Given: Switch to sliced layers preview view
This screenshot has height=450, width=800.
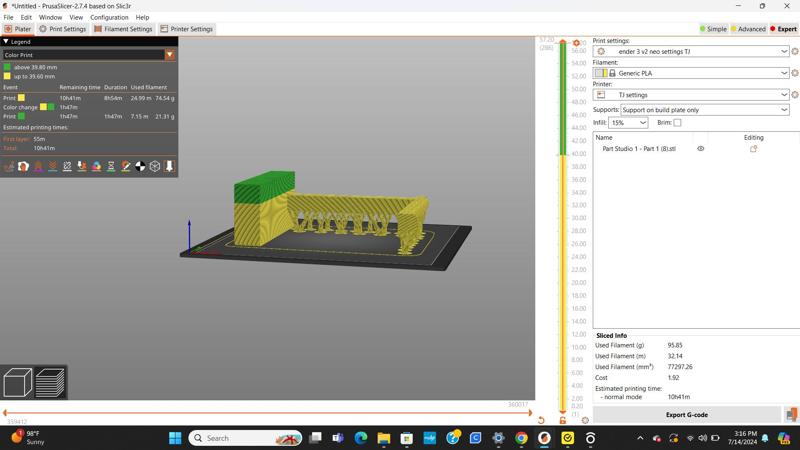Looking at the screenshot, I should (x=50, y=382).
